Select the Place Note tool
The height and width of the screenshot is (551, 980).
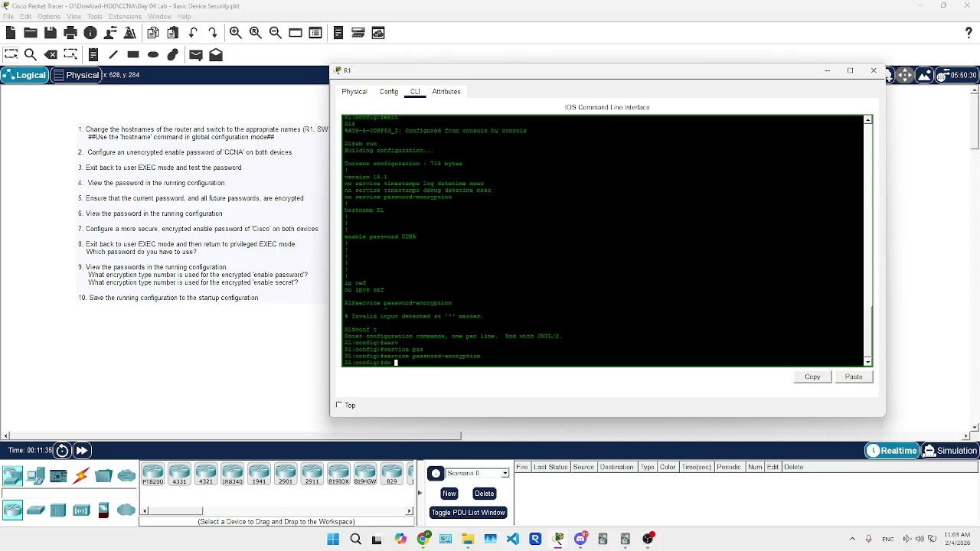pyautogui.click(x=93, y=54)
